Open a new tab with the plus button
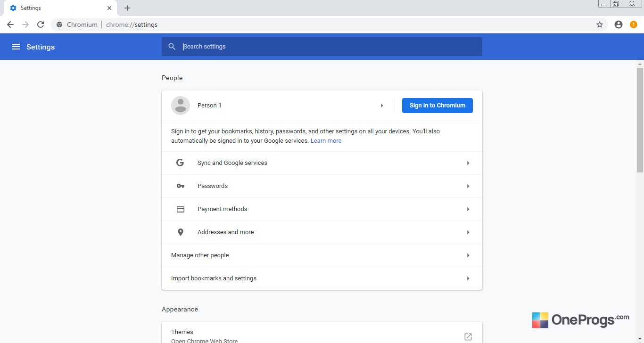This screenshot has height=343, width=644. (x=127, y=8)
